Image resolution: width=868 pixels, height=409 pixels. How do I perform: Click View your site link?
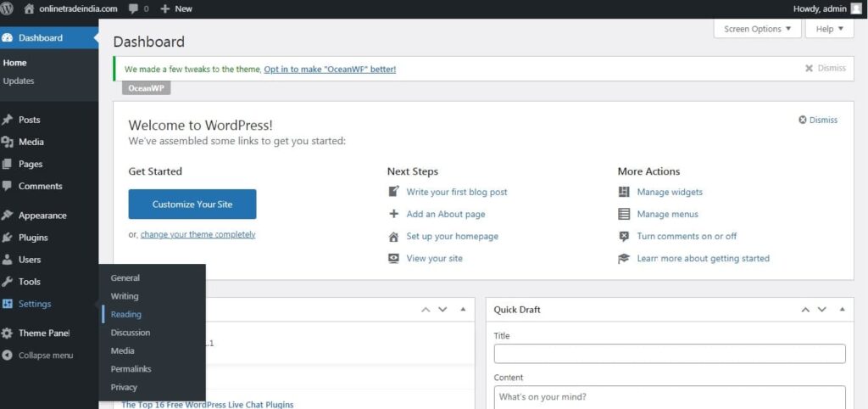(x=435, y=258)
